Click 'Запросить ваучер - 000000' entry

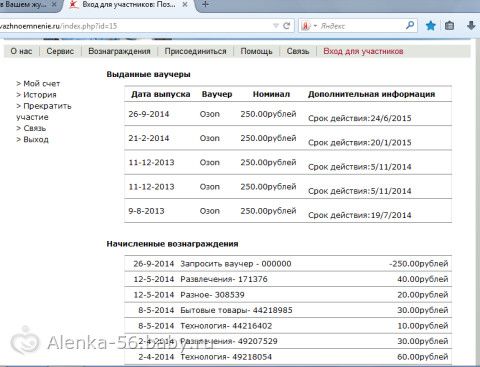coord(236,264)
